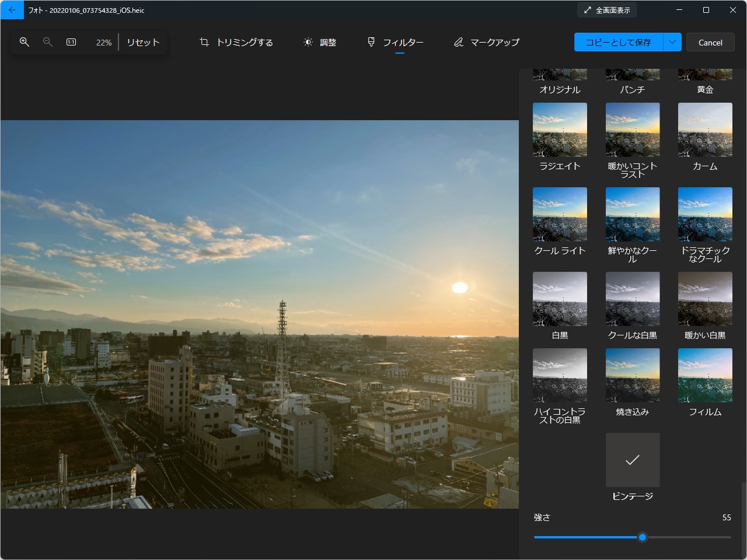Screen dimensions: 747x560
Task: Click the zoom out magnifier icon
Action: tap(48, 42)
